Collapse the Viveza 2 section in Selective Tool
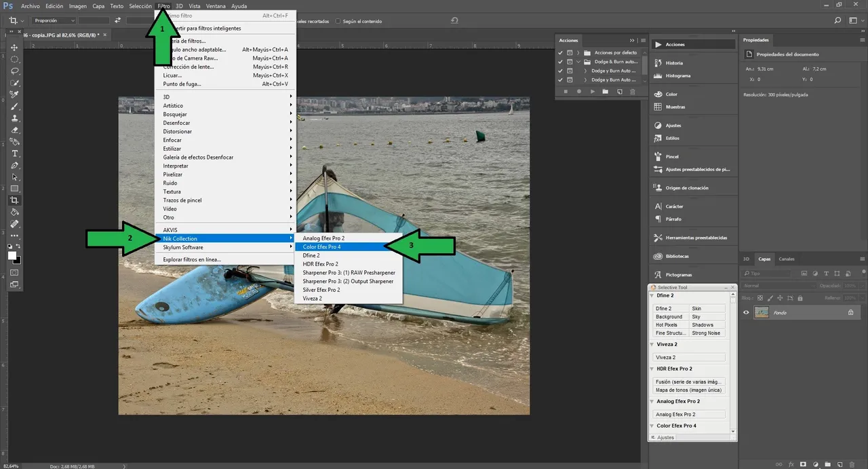 pos(652,345)
